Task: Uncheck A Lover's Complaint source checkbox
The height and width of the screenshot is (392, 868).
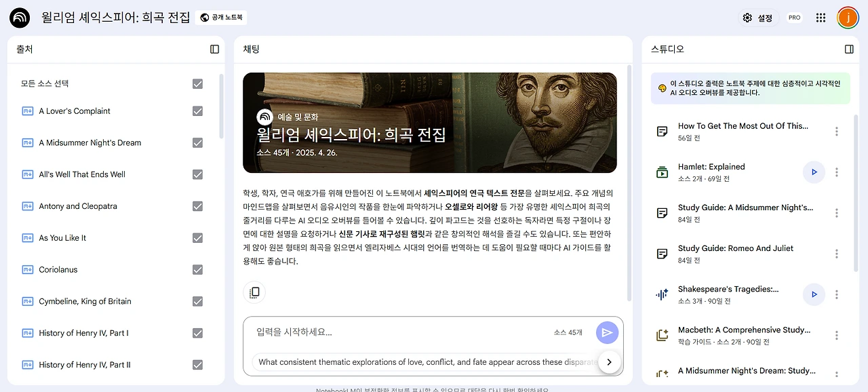Action: point(197,111)
